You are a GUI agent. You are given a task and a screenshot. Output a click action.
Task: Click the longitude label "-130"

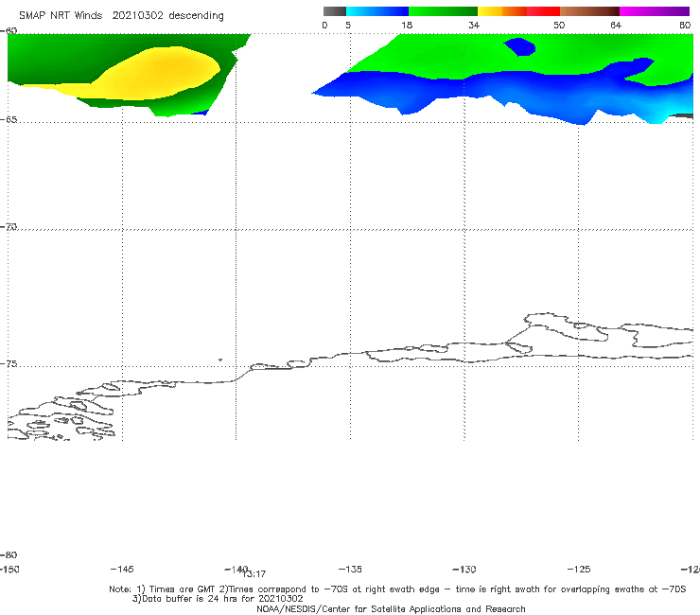coord(464,570)
